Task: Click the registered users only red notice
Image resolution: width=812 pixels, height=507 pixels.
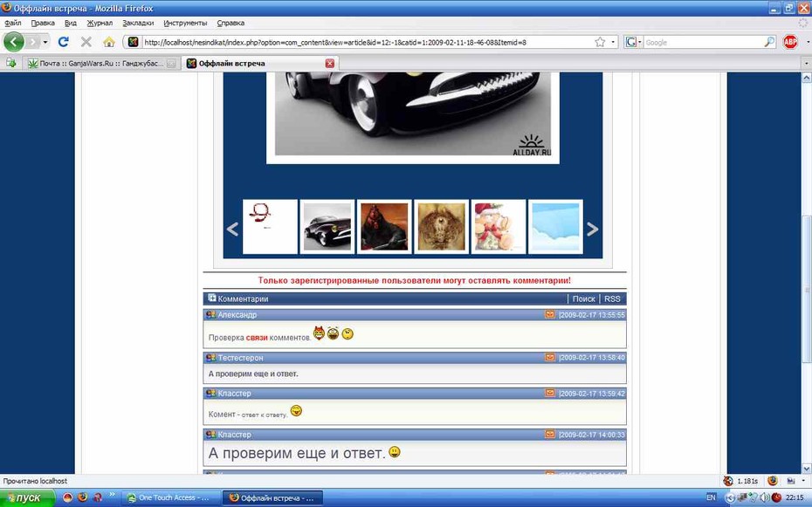Action: (x=414, y=280)
